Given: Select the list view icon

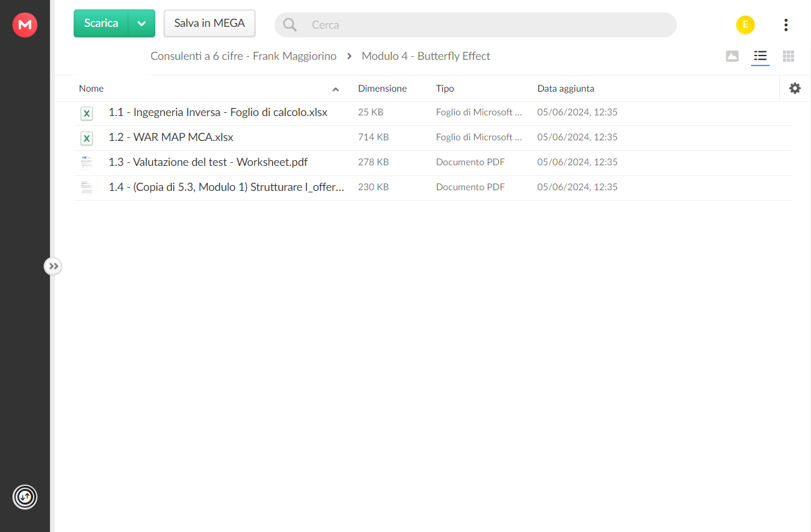Looking at the screenshot, I should click(760, 56).
